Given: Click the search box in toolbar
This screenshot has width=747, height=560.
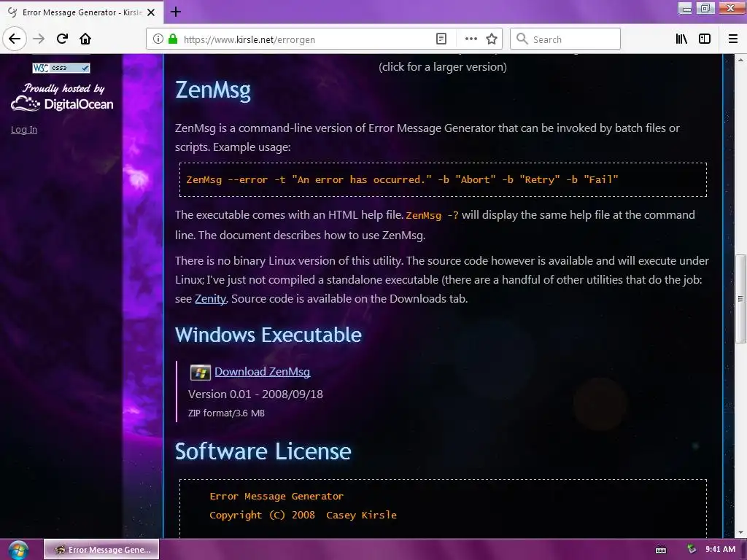Looking at the screenshot, I should click(565, 39).
